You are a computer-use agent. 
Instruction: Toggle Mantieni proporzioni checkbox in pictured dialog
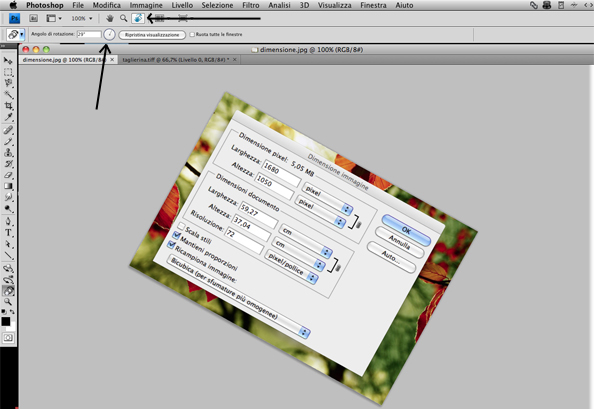point(176,236)
